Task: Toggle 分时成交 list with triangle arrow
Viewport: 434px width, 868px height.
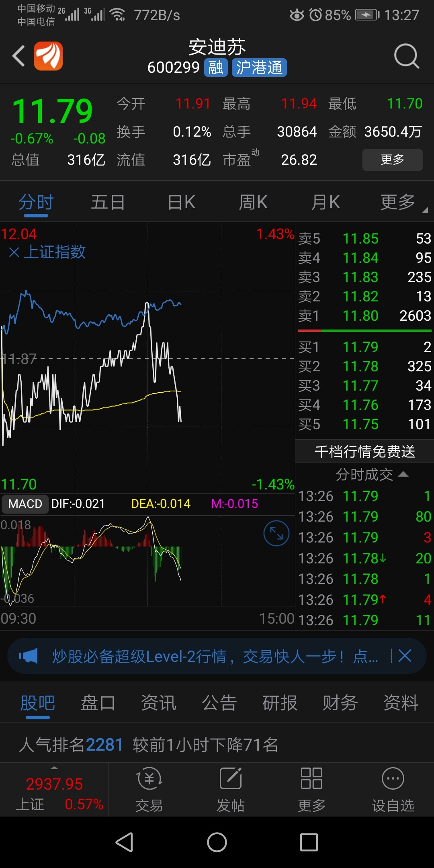Action: (403, 475)
